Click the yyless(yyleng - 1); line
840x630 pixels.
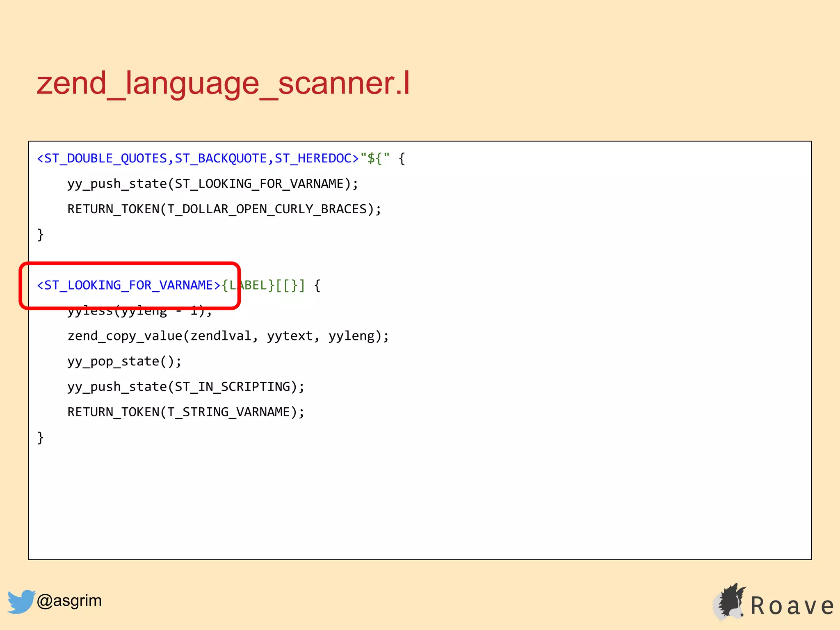(x=140, y=312)
